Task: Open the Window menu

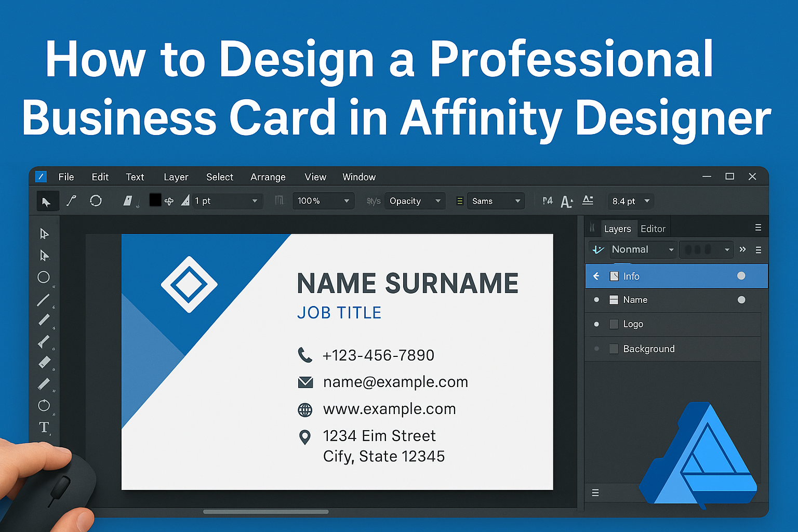Action: click(x=359, y=177)
